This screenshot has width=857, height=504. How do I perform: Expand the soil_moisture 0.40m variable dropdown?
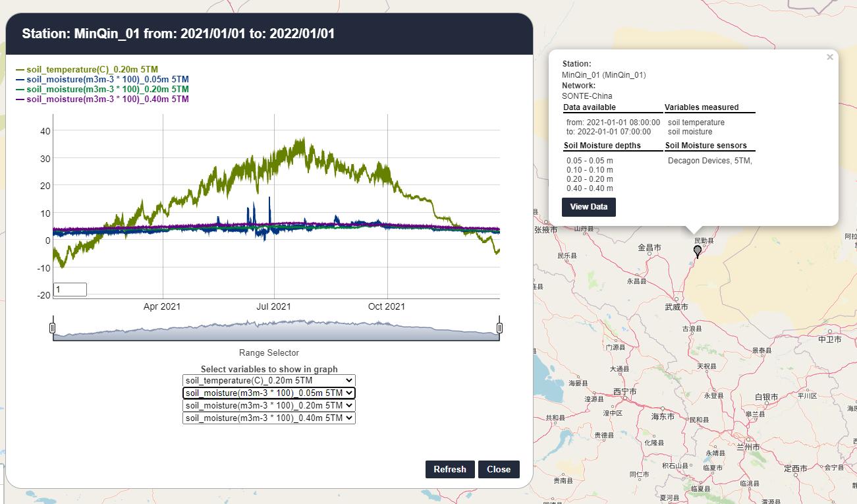coord(269,418)
